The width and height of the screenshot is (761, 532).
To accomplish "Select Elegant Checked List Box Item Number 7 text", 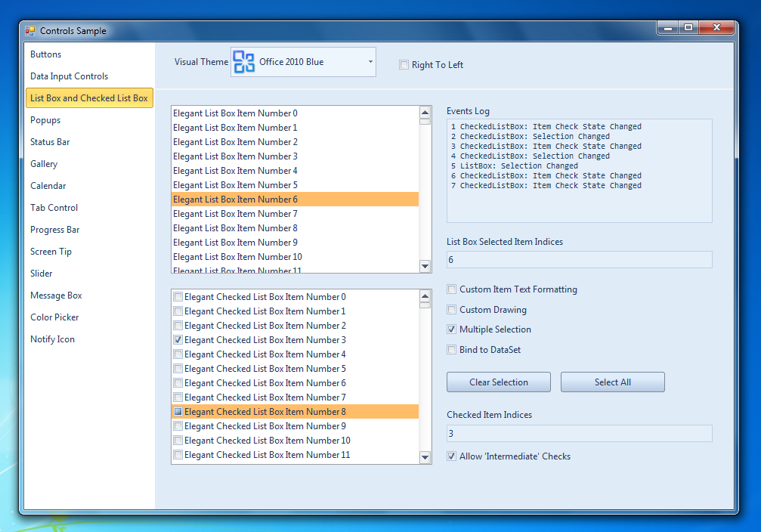I will pyautogui.click(x=265, y=397).
